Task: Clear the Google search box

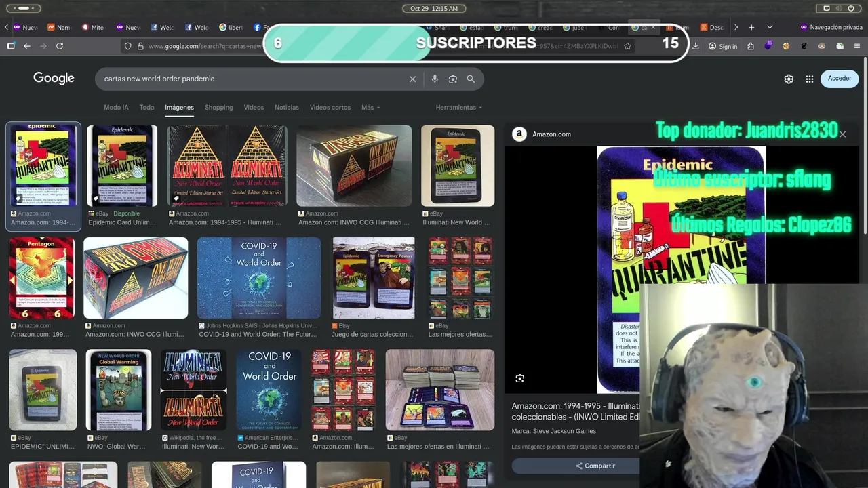Action: pyautogui.click(x=412, y=79)
